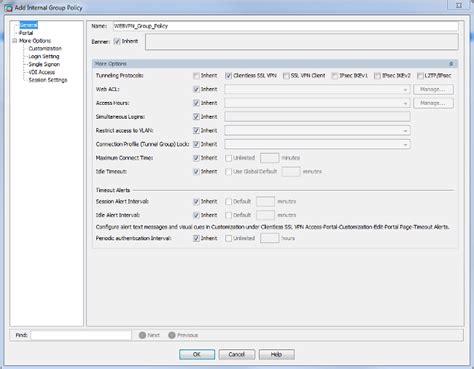Click Idle Timeout minutes field
Viewport: 474px width, 369px height.
291,172
